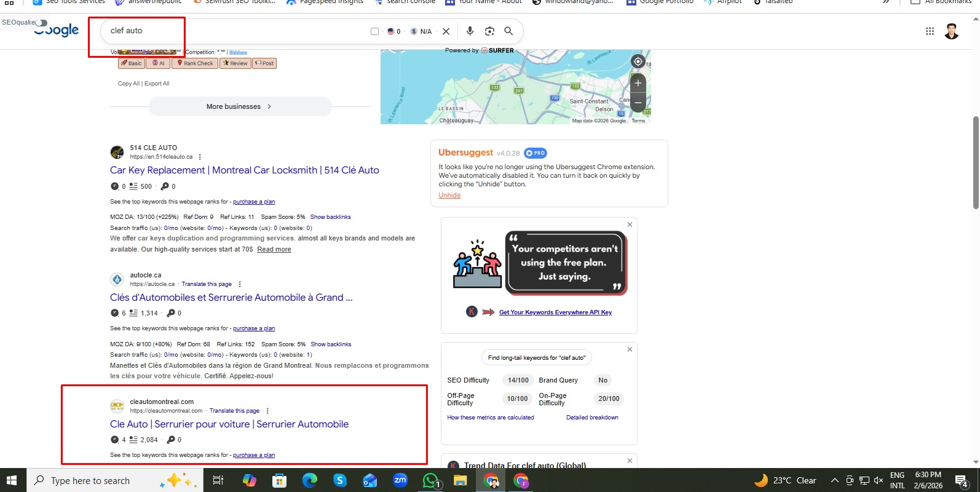Translate the autocle.ca page
This screenshot has width=980, height=492.
[207, 284]
